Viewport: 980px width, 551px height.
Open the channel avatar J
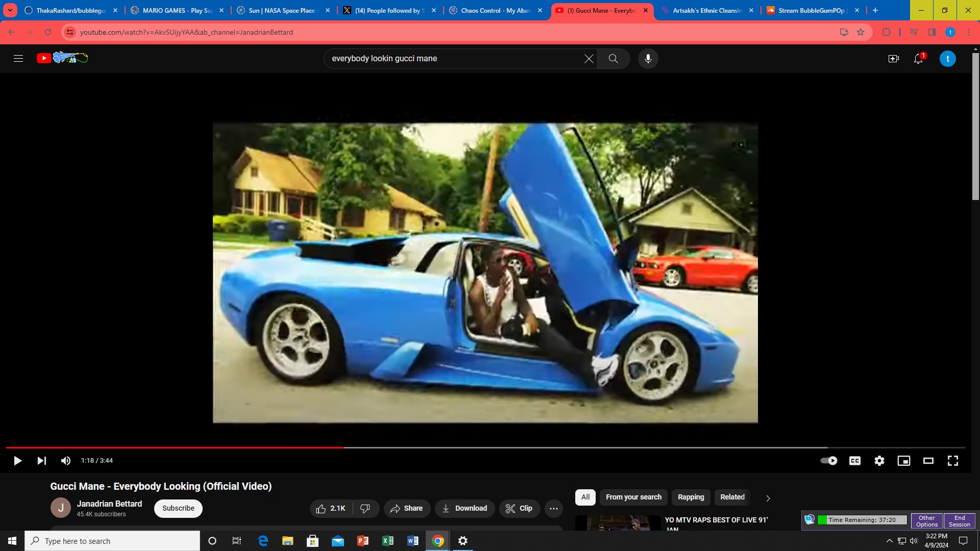point(60,508)
